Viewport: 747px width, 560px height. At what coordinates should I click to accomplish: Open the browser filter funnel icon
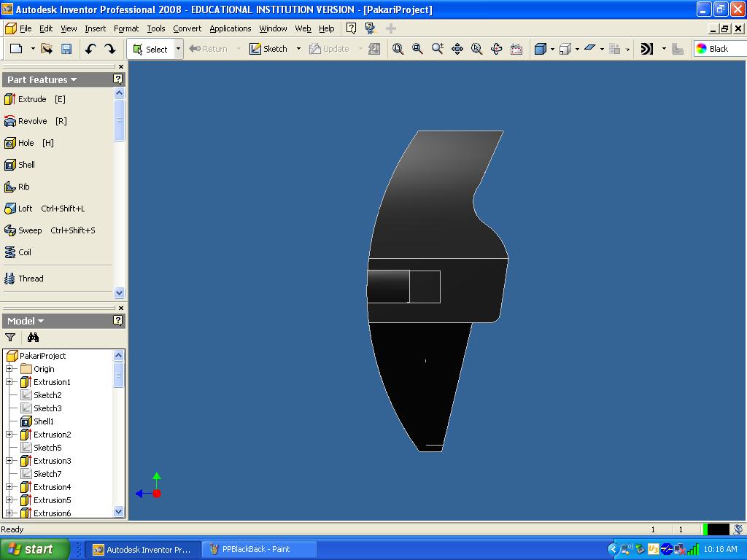[x=10, y=338]
